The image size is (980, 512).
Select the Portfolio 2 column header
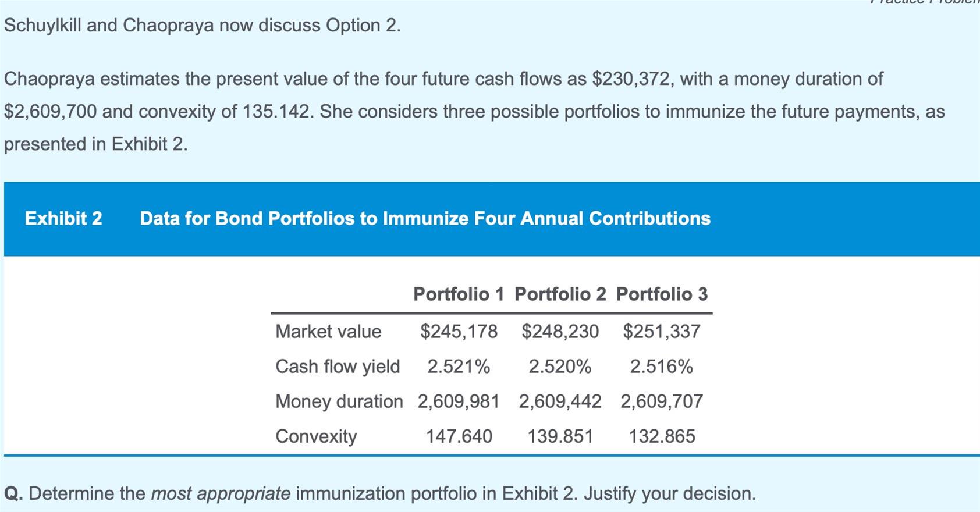(560, 294)
